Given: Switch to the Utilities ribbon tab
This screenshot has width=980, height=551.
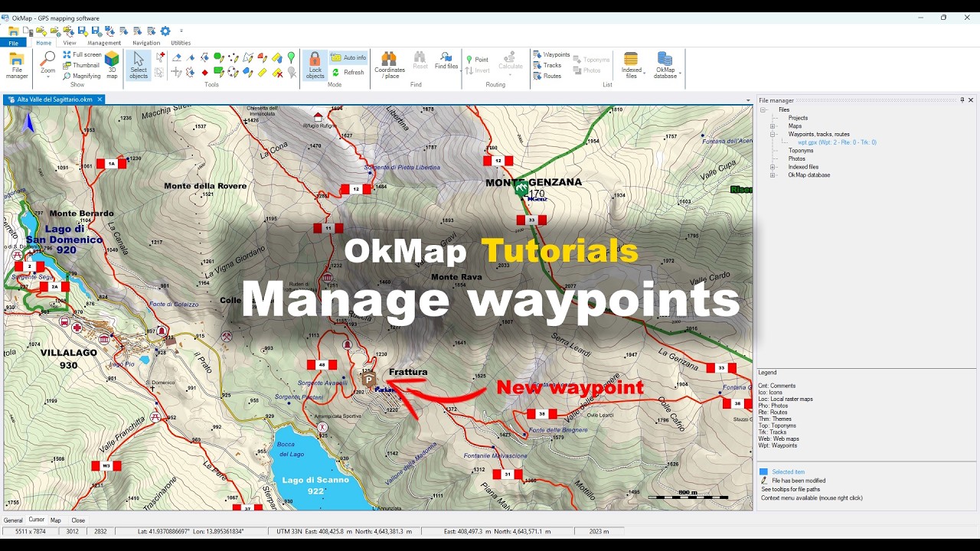Looking at the screenshot, I should (181, 43).
